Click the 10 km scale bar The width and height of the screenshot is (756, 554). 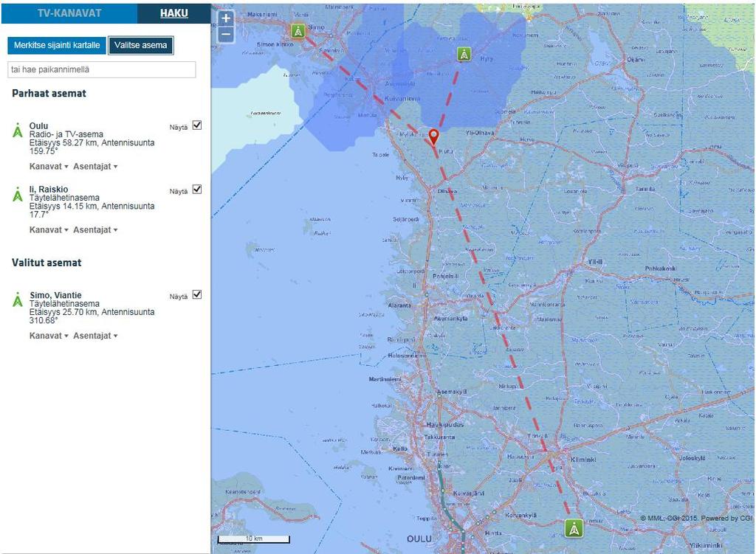(x=254, y=539)
